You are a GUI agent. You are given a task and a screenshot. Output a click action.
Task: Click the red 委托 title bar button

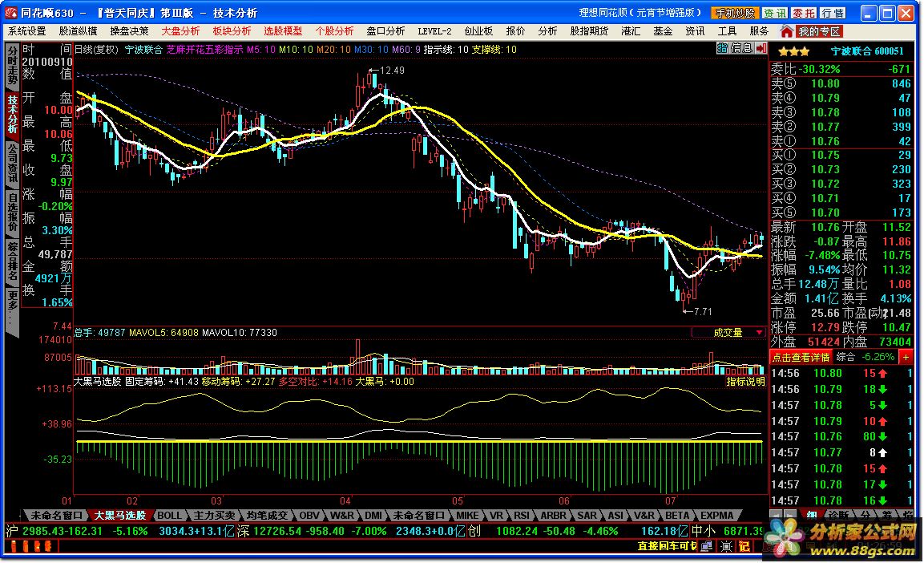(804, 13)
